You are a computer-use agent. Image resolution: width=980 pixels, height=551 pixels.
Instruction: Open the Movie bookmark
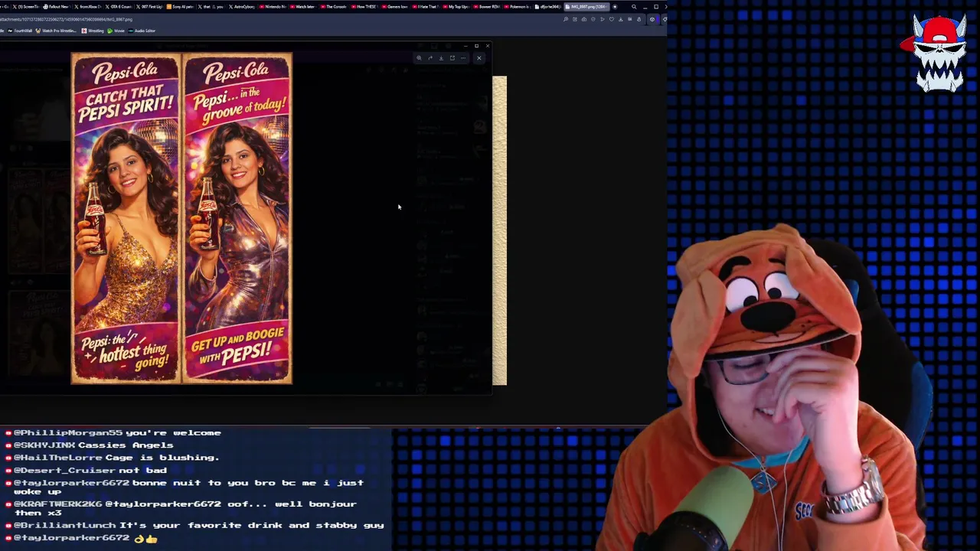point(116,31)
